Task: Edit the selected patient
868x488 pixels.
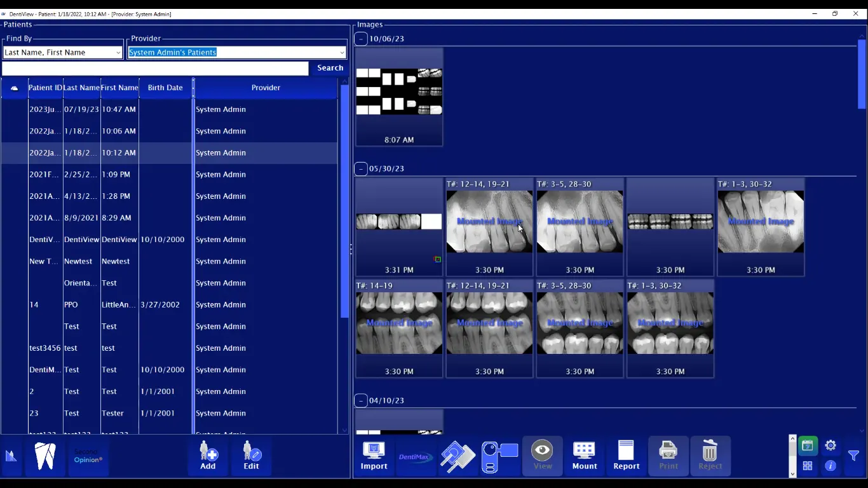Action: tap(251, 456)
